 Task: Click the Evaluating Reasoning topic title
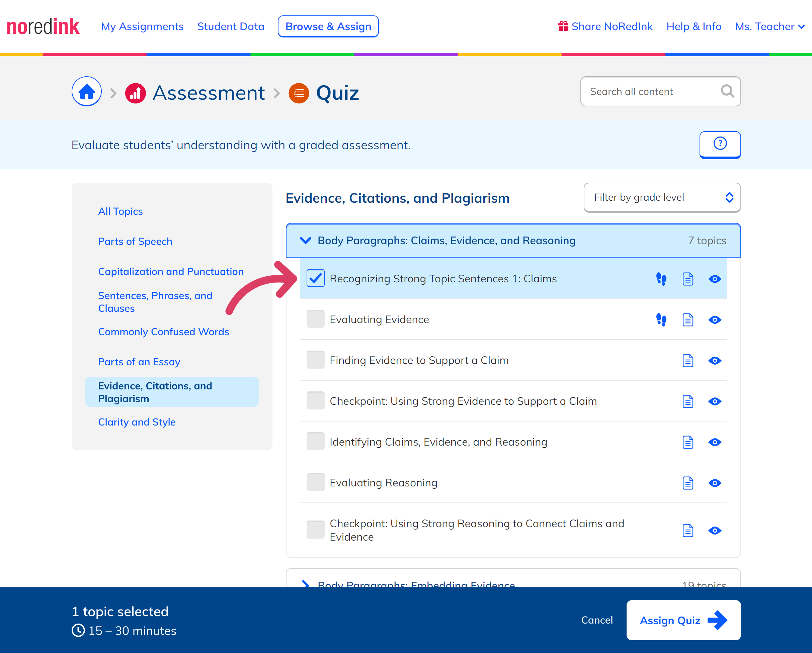pyautogui.click(x=383, y=483)
